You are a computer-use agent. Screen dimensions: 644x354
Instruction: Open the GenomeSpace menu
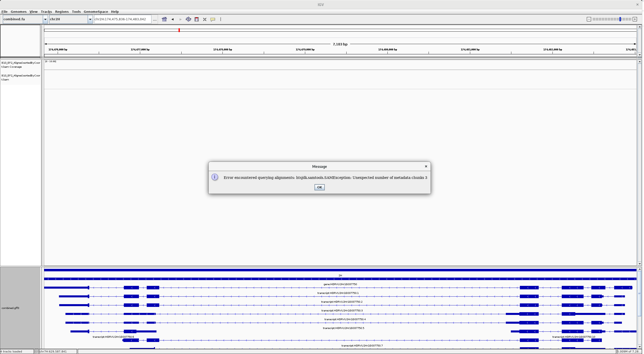point(96,12)
